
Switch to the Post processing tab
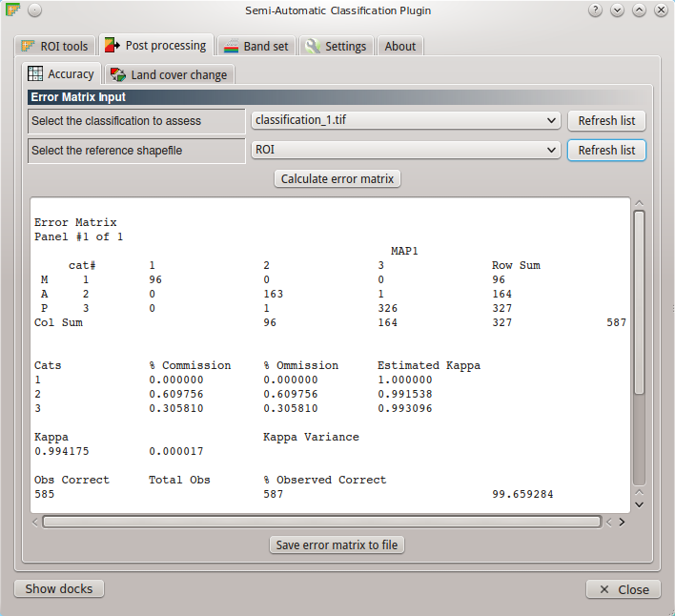pyautogui.click(x=156, y=45)
